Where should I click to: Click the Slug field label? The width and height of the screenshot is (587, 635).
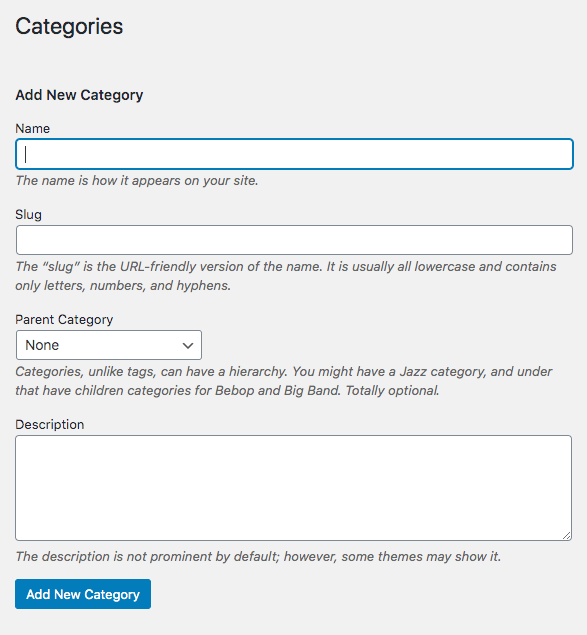[28, 215]
